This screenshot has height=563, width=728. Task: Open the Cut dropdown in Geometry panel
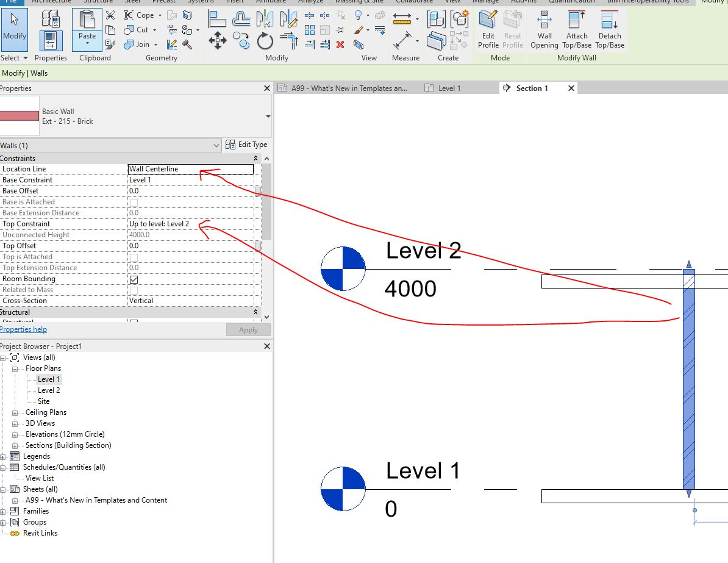pos(154,30)
